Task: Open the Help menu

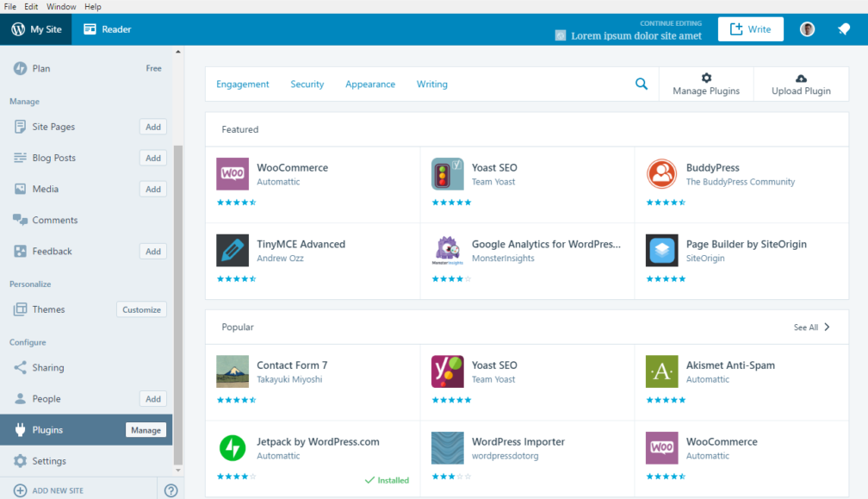Action: pyautogui.click(x=92, y=7)
